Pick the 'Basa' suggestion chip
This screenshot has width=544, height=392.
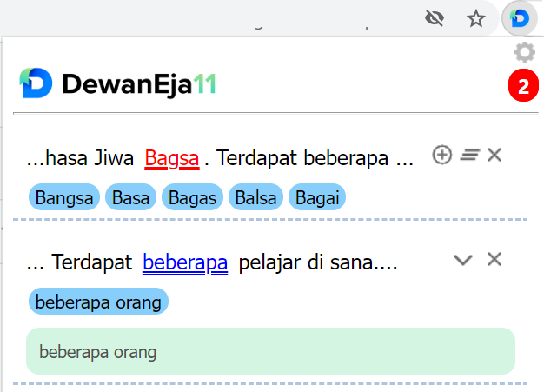(130, 197)
